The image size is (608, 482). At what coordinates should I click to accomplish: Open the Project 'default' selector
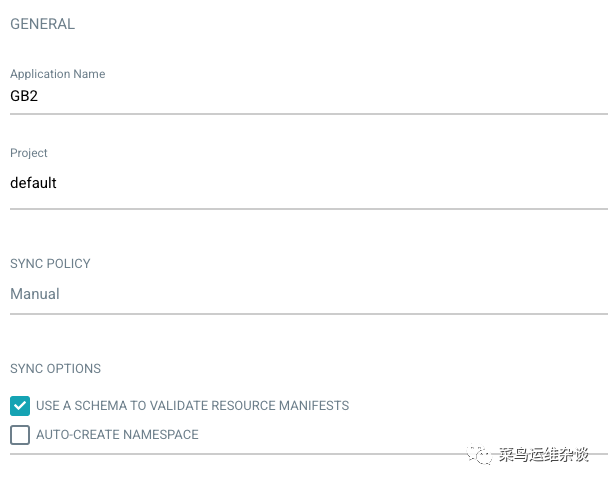[309, 183]
